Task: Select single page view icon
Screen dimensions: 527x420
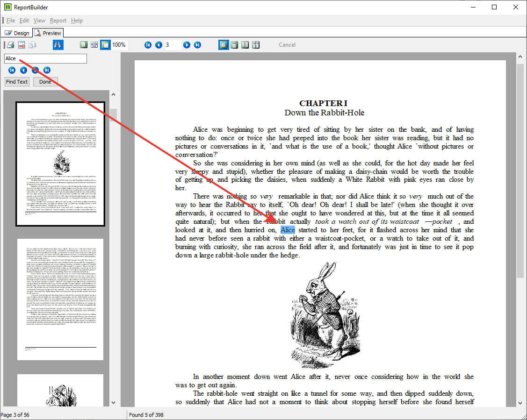Action: point(224,45)
